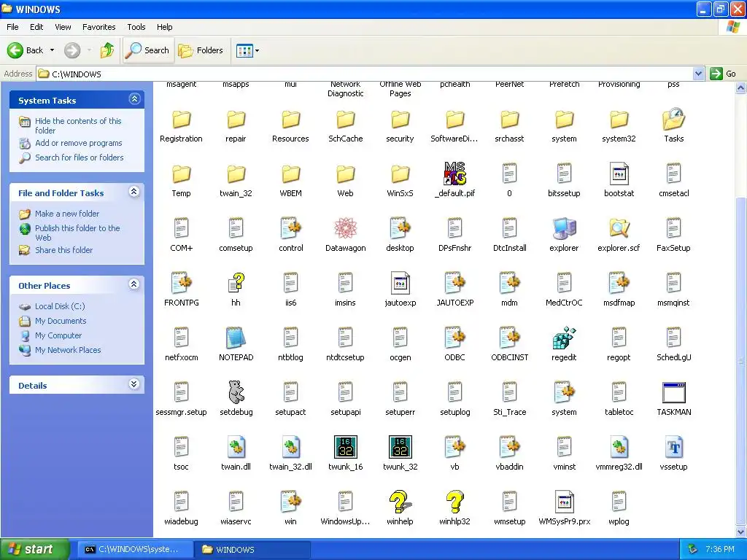
Task: Click the Back navigation button
Action: click(26, 50)
